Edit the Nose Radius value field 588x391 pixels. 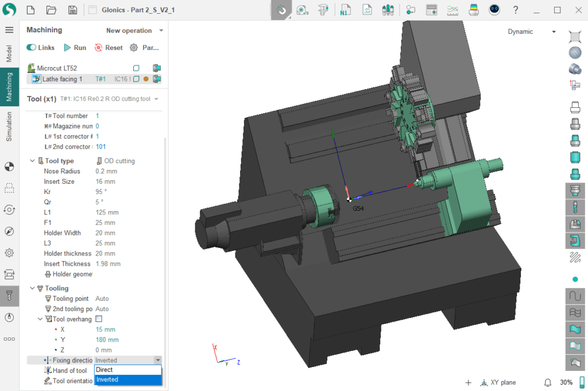point(106,171)
